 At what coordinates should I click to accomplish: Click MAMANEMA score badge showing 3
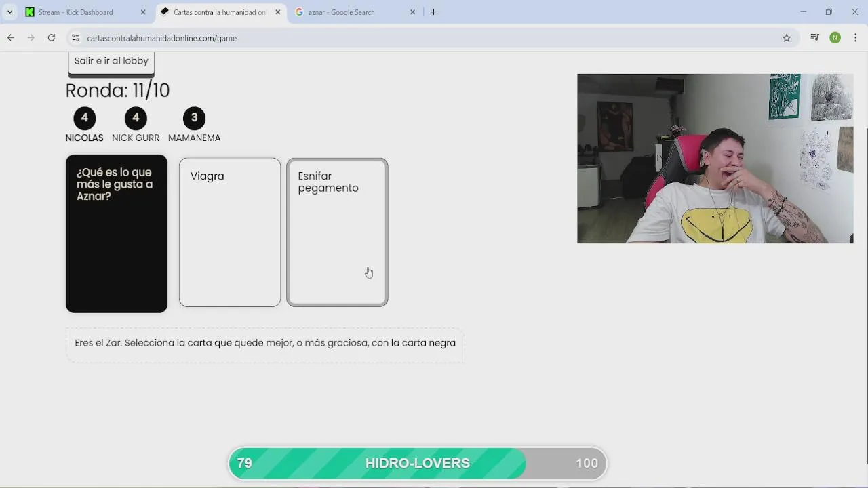(194, 118)
